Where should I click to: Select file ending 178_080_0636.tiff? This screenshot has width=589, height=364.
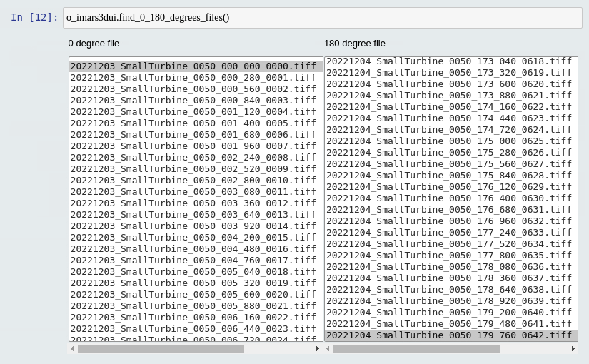pos(448,266)
